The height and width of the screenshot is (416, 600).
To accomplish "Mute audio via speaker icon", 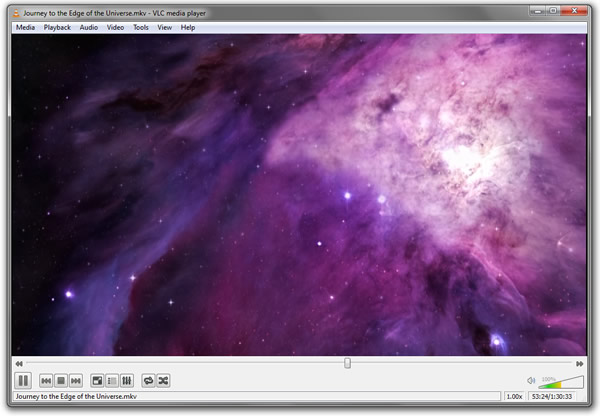I will 531,380.
